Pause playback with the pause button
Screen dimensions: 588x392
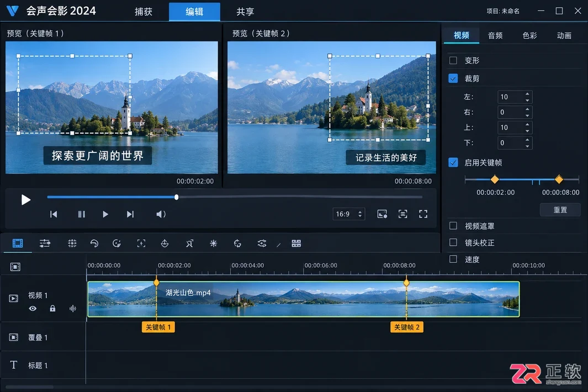tap(81, 214)
